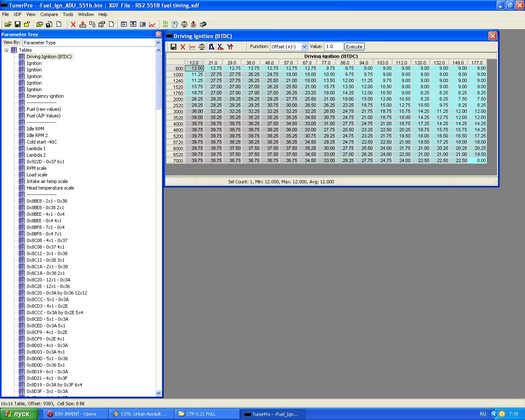Viewport: 525px width, 420px height.
Task: Click into the Value input field
Action: (x=333, y=47)
